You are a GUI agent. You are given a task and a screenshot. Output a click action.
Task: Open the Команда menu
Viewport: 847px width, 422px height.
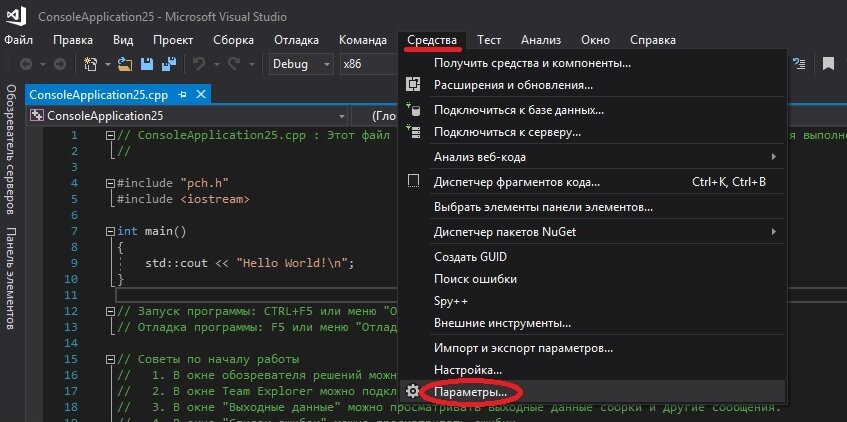point(363,40)
